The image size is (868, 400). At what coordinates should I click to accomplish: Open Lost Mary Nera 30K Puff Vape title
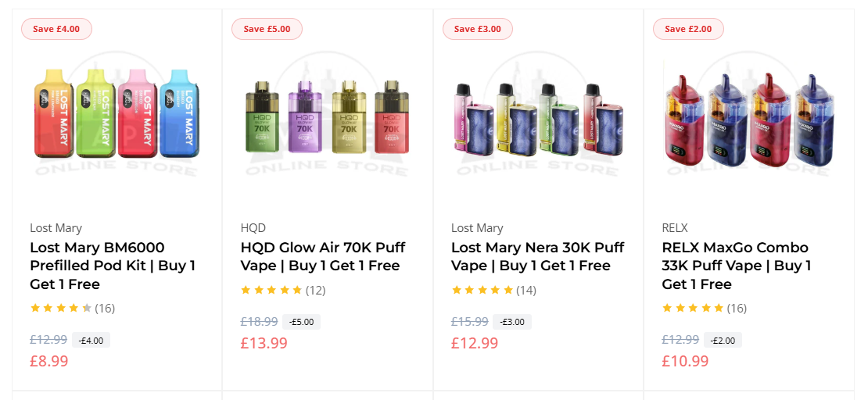click(537, 256)
